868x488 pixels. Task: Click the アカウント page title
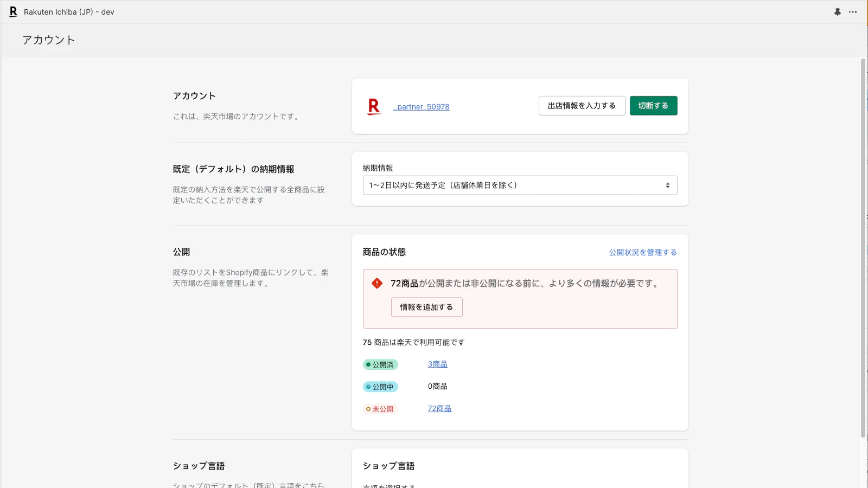[49, 40]
